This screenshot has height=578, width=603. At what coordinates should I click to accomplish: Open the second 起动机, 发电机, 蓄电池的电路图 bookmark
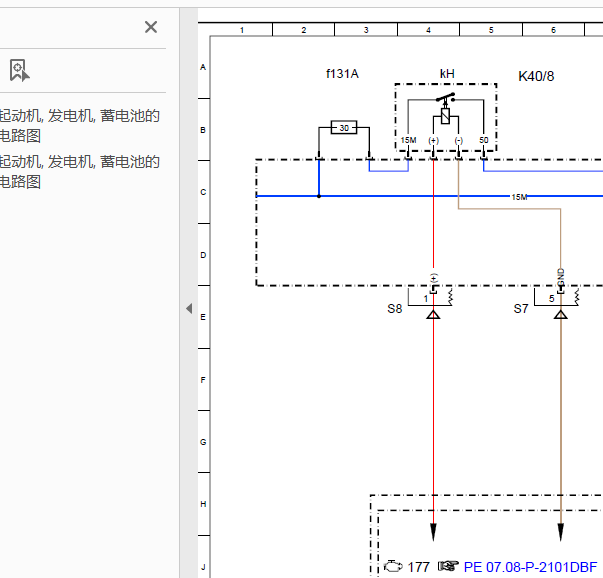click(x=79, y=172)
